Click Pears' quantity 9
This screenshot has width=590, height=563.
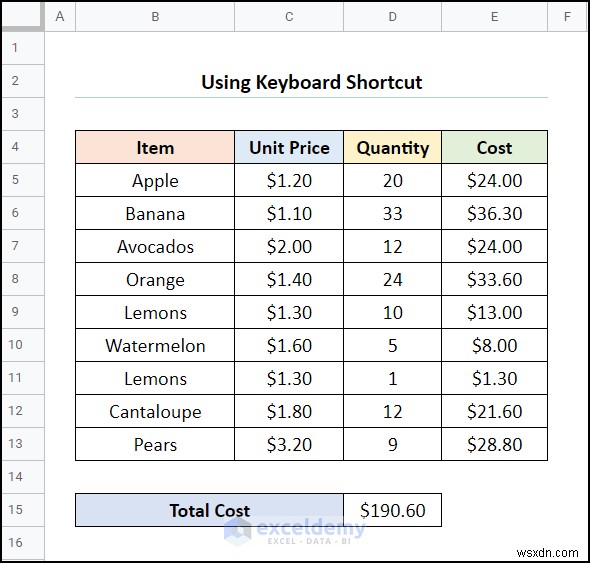tap(392, 444)
